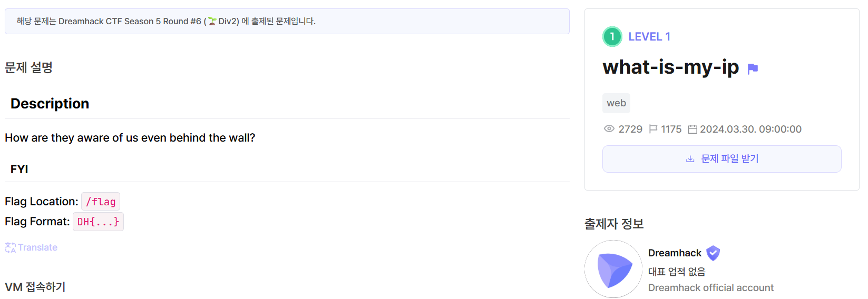Click the solves flag icon beside 1175

[x=653, y=129]
